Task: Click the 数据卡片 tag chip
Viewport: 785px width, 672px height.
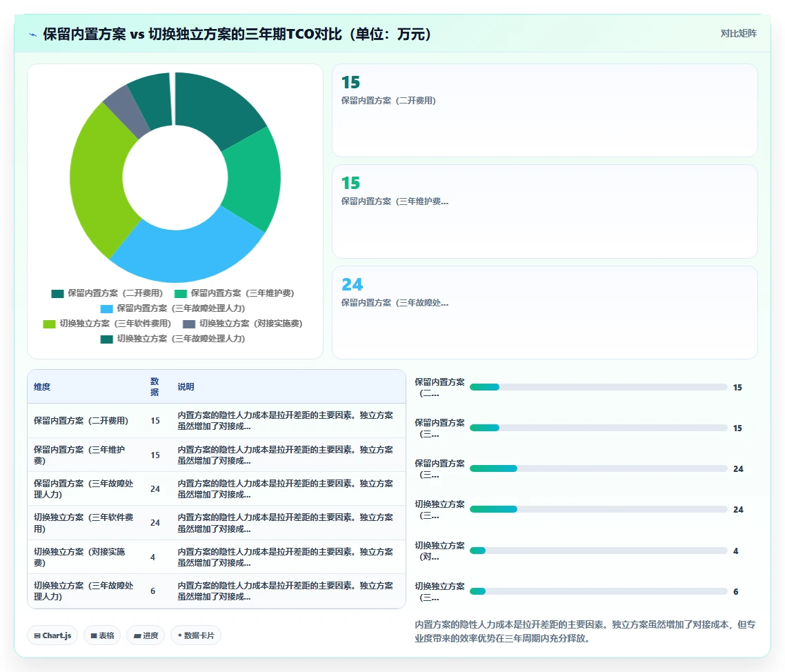Action: (196, 635)
